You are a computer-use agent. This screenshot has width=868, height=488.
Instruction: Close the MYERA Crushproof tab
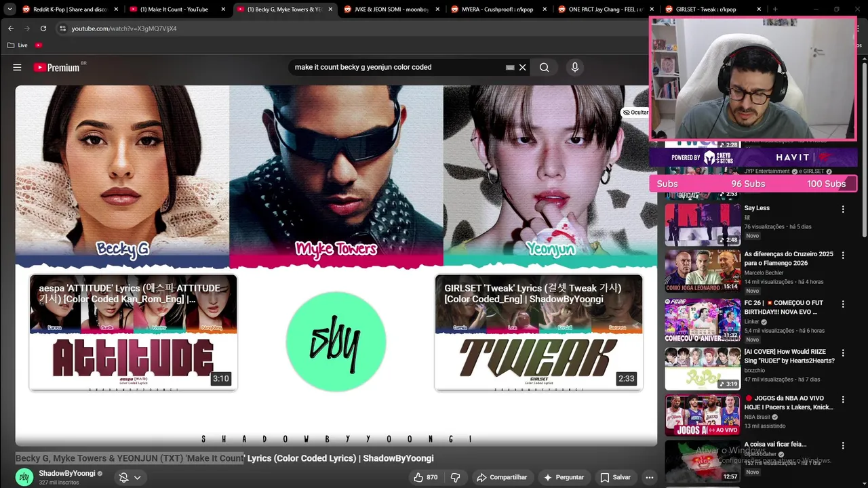click(545, 9)
